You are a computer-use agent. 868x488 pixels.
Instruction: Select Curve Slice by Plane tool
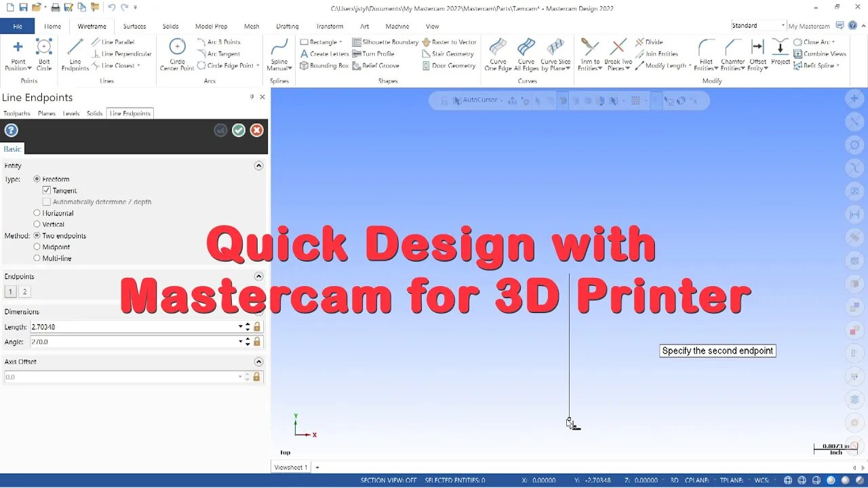555,54
